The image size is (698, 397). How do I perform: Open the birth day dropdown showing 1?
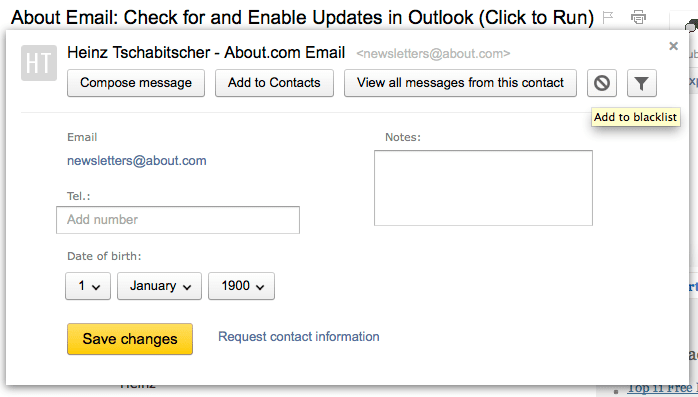pos(88,286)
